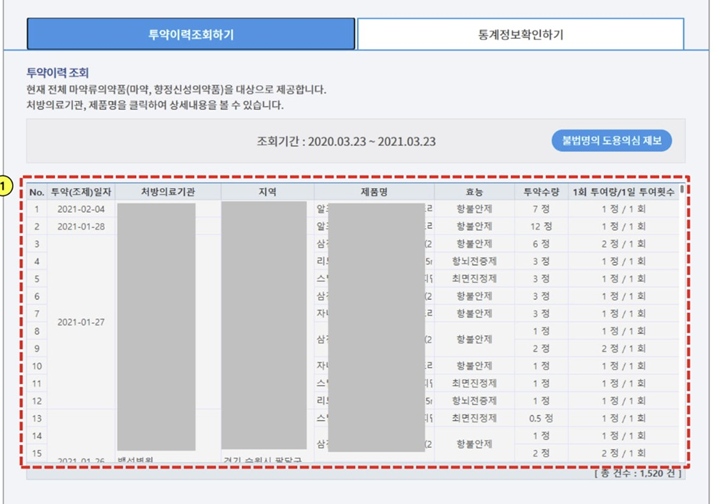Image resolution: width=720 pixels, height=504 pixels.
Task: Click 최면진정제 in row 13
Action: point(474,419)
